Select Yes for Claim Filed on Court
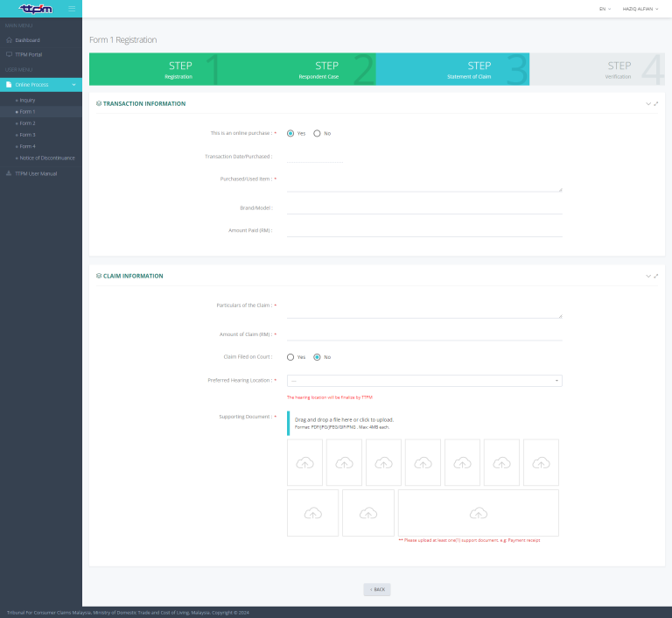672x618 pixels. coord(290,357)
